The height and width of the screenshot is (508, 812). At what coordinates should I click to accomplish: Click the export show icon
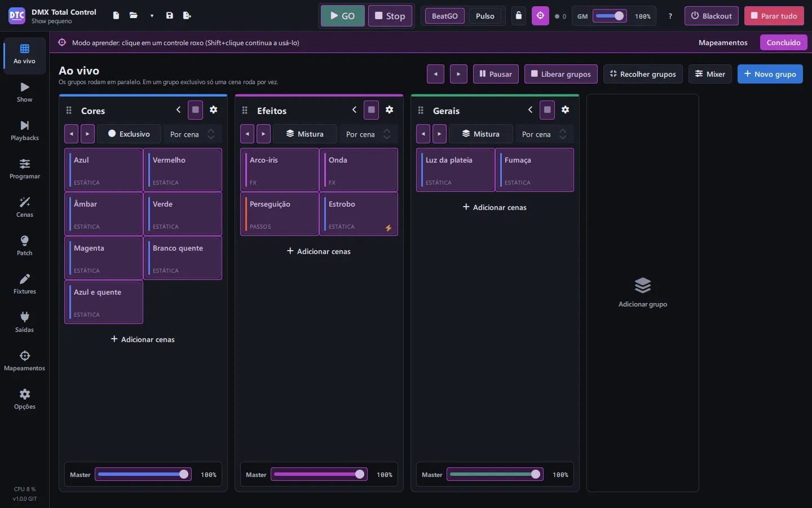(x=187, y=16)
